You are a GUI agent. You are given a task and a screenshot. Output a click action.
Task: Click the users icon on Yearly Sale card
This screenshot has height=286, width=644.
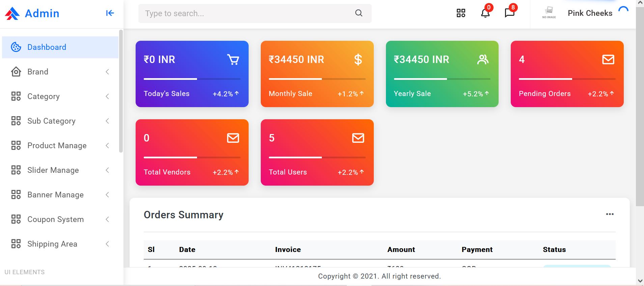point(483,60)
